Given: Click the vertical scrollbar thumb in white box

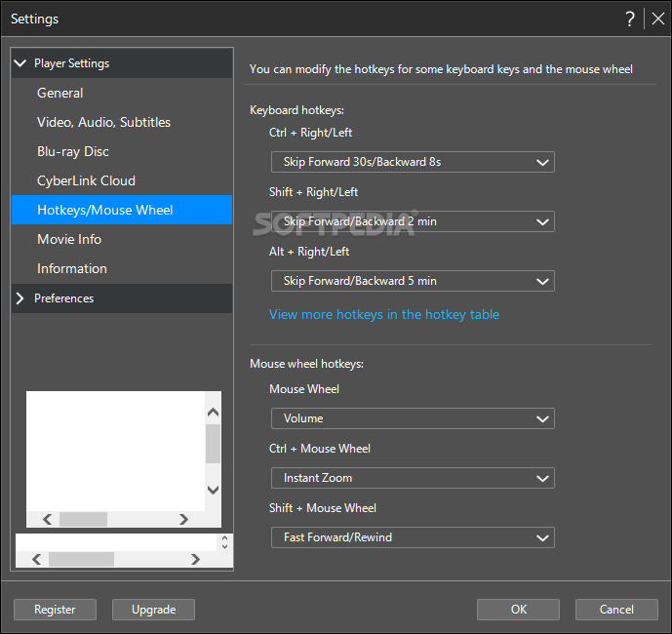Looking at the screenshot, I should click(213, 444).
